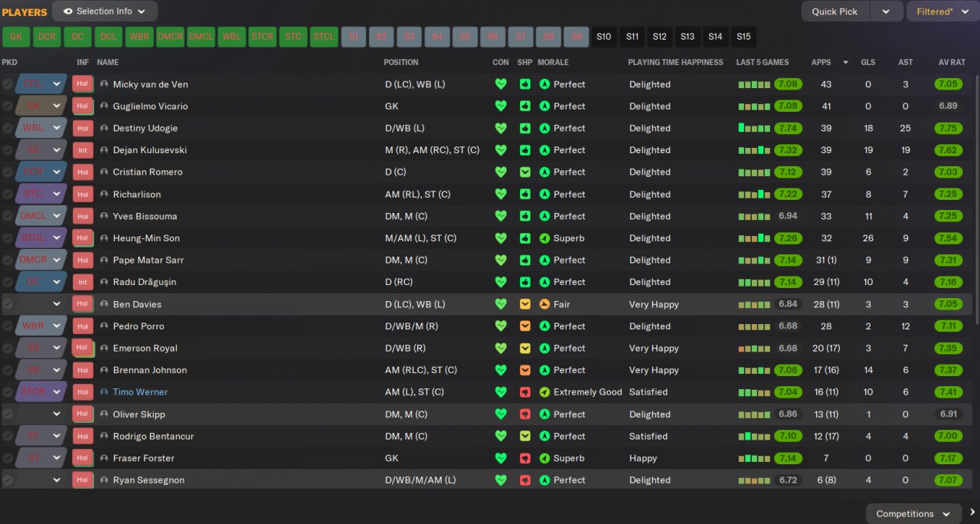The image size is (980, 524).
Task: Select the STCL position chip
Action: coord(324,37)
